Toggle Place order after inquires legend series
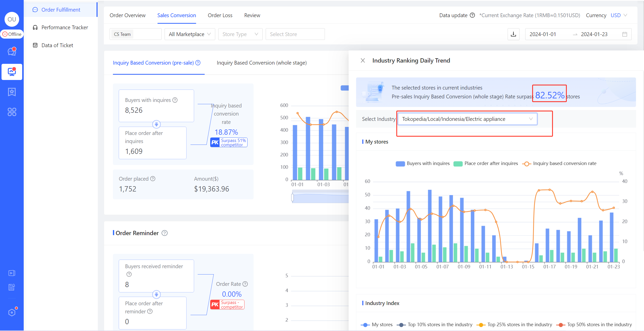Viewport: 644px width, 331px height. coord(486,163)
